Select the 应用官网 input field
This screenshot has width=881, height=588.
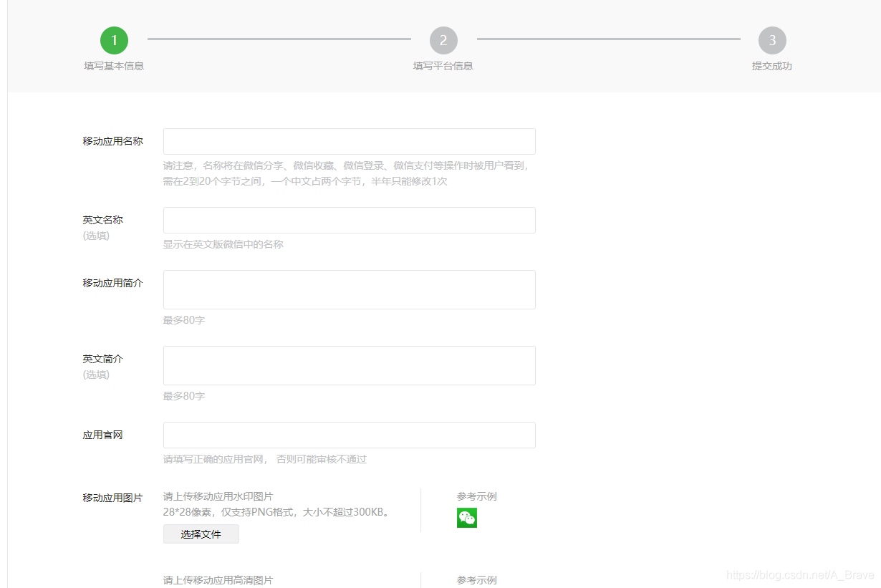coord(350,435)
